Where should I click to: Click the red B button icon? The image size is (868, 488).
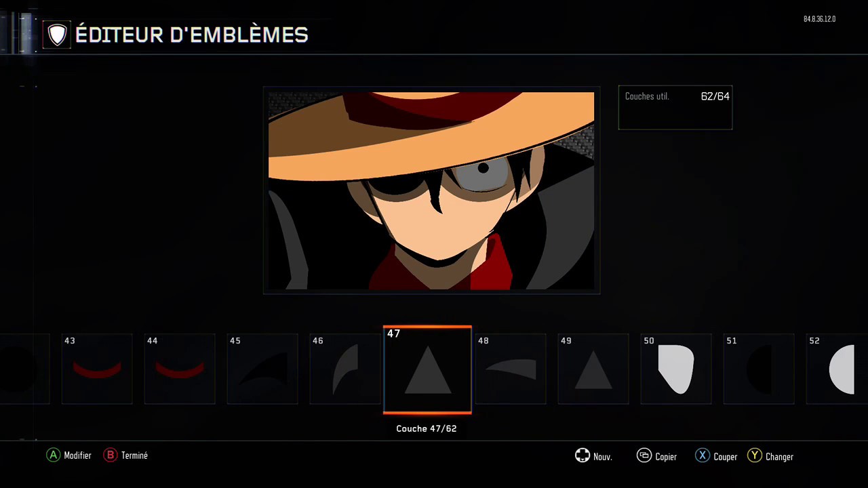(x=110, y=455)
